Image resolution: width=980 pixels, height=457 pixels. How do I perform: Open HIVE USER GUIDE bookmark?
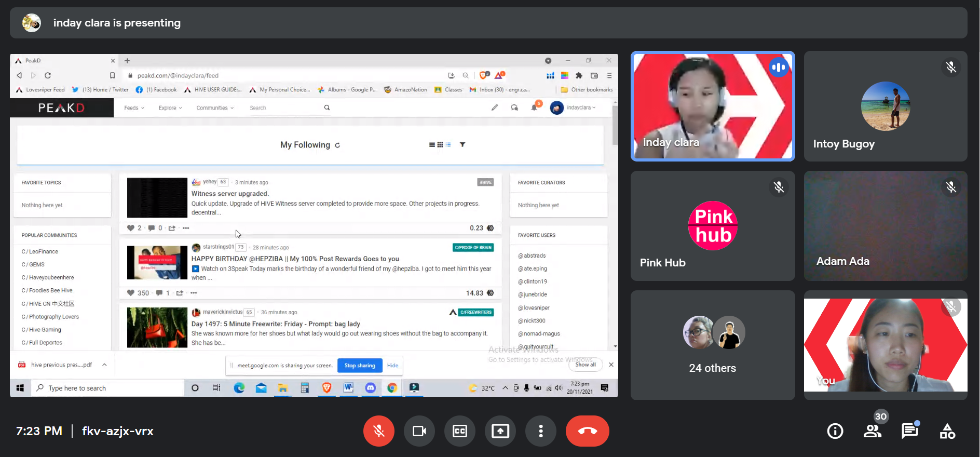tap(213, 90)
